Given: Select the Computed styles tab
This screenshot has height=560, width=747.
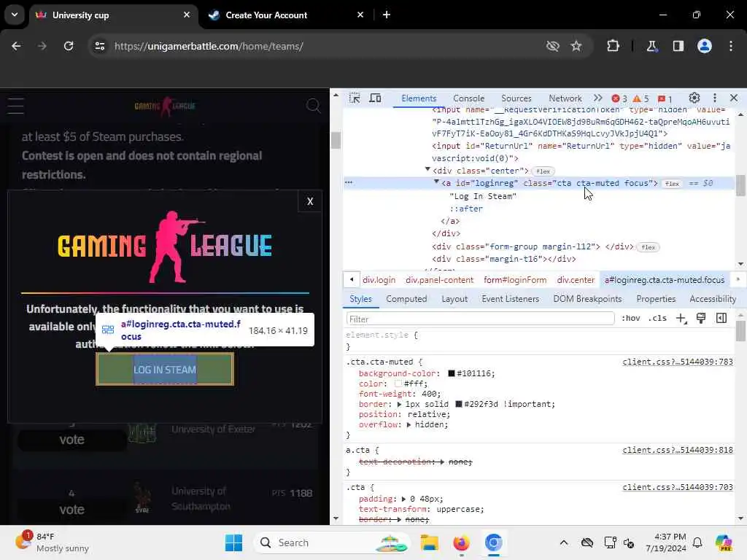Looking at the screenshot, I should click(406, 299).
